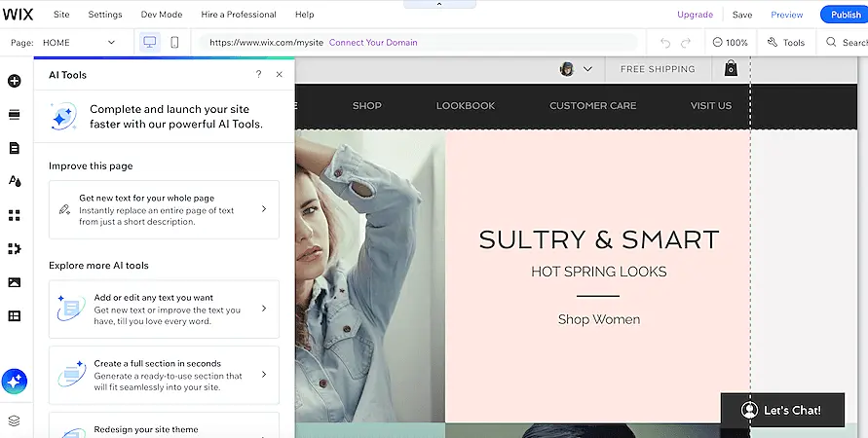Open the puzzle-piece Business icon in sidebar

(15, 249)
